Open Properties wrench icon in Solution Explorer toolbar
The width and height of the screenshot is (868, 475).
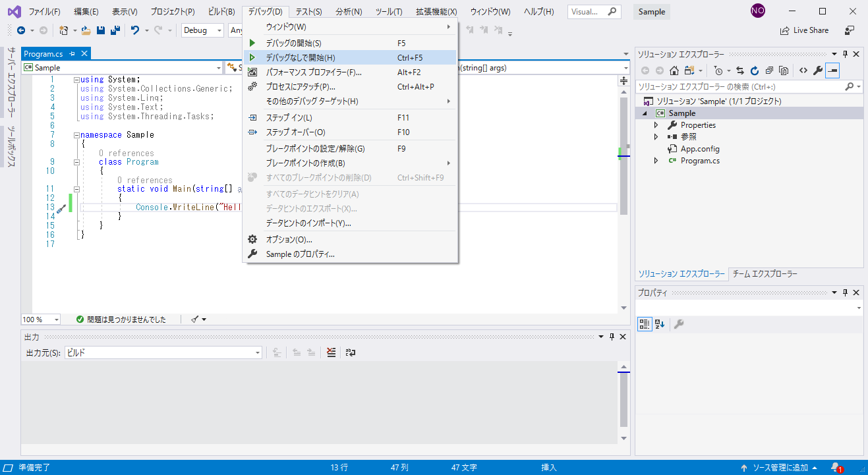tap(817, 70)
